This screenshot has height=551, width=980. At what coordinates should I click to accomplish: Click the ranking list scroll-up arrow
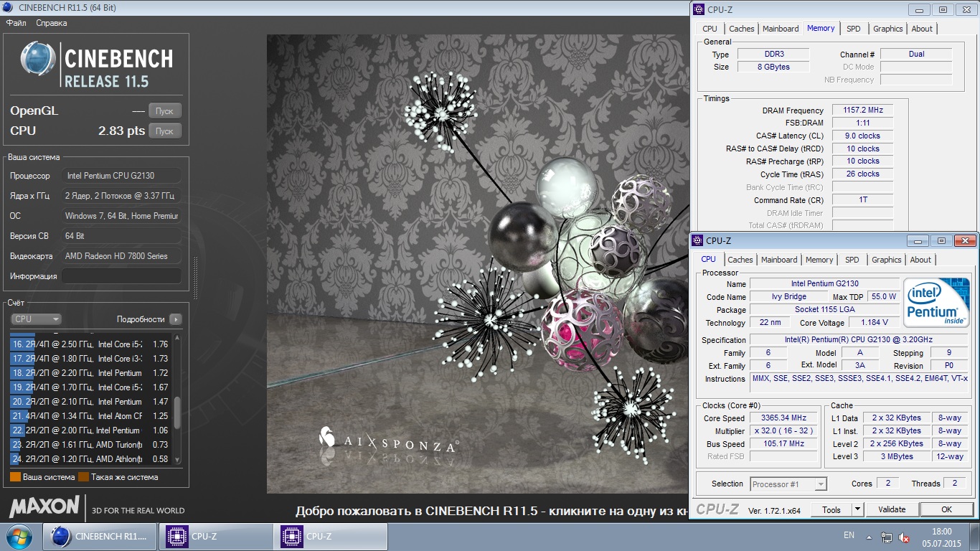[x=177, y=336]
